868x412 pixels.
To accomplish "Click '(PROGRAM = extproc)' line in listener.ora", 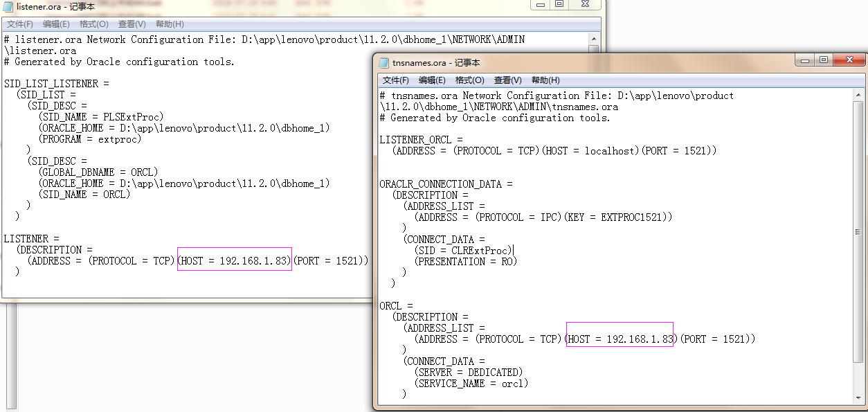I will (x=91, y=139).
